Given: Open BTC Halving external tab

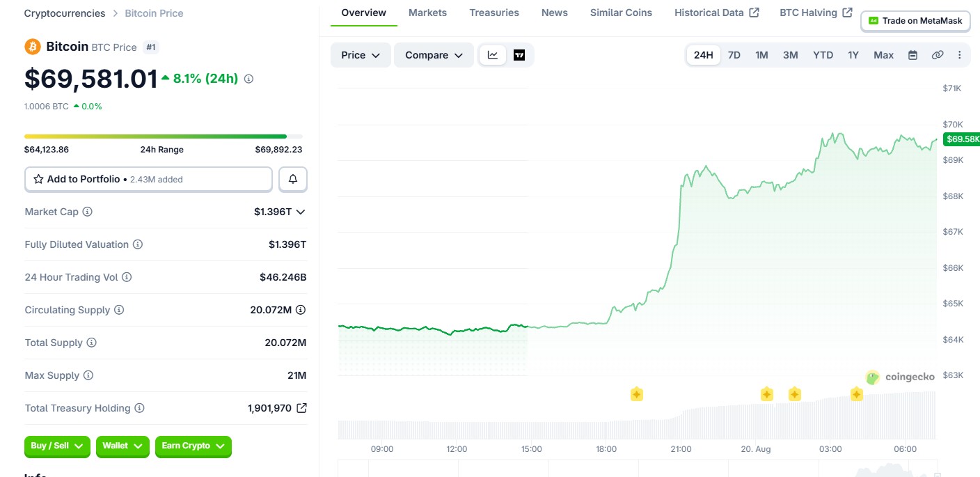Looking at the screenshot, I should pyautogui.click(x=816, y=13).
